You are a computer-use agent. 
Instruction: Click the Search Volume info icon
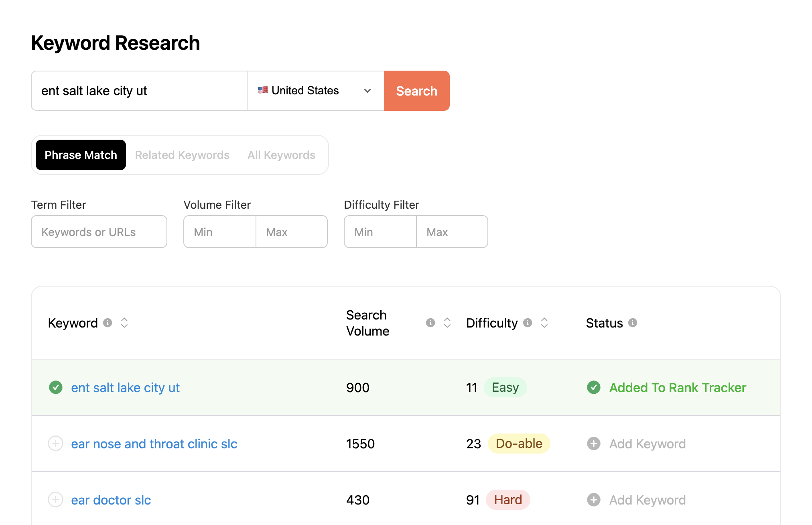[430, 323]
